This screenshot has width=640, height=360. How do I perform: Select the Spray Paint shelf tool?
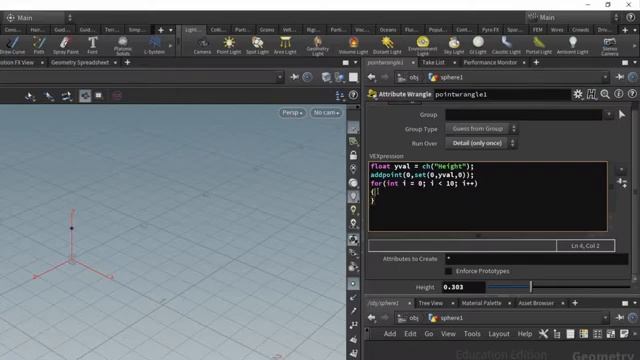point(65,45)
